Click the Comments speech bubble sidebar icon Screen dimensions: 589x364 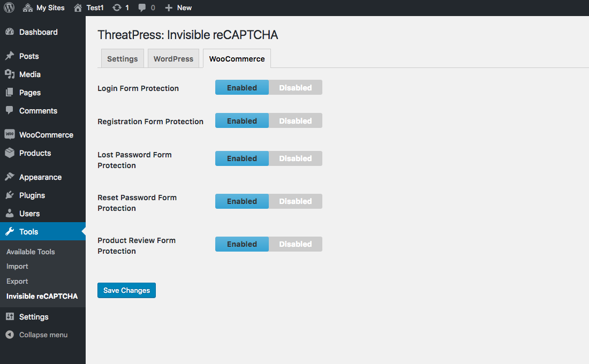pyautogui.click(x=10, y=110)
